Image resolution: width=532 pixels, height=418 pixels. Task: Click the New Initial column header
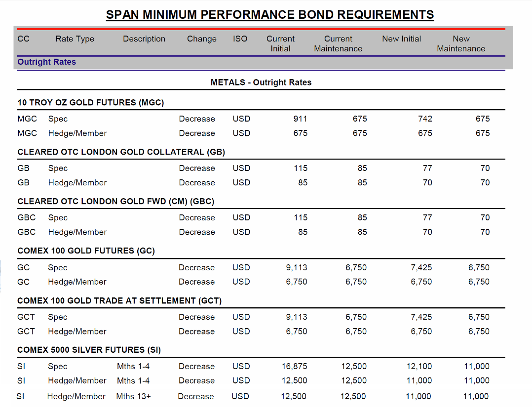tap(401, 39)
